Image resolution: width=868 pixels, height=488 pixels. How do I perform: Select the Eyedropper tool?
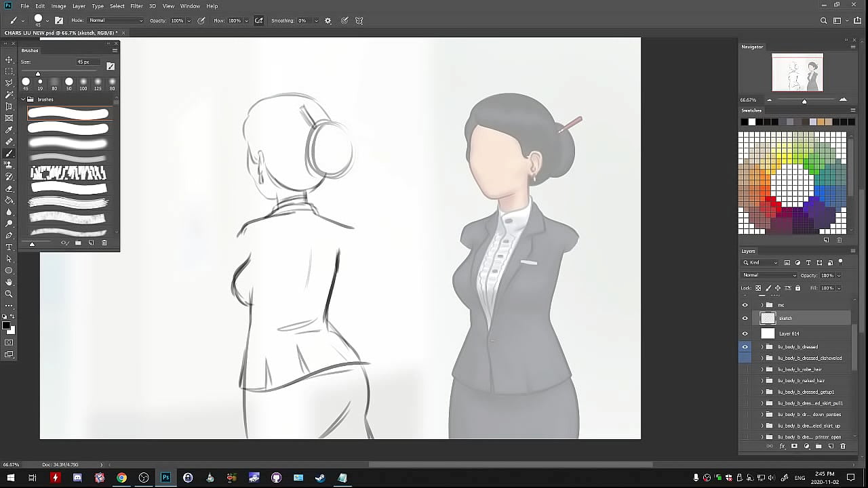[9, 129]
